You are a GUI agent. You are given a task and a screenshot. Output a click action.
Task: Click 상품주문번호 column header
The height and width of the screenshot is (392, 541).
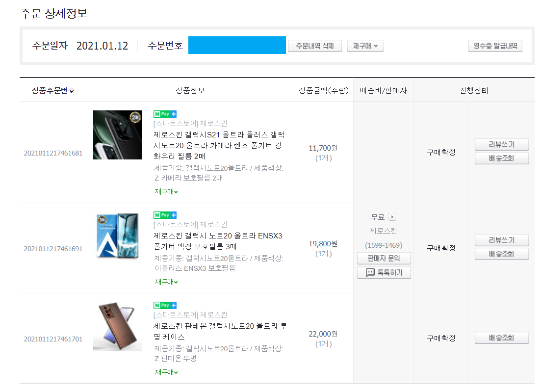point(53,90)
